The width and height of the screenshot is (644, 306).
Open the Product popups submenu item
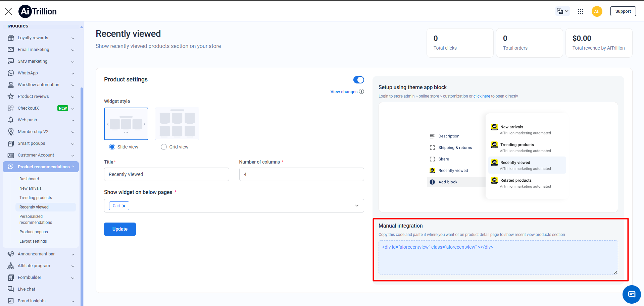tap(34, 232)
